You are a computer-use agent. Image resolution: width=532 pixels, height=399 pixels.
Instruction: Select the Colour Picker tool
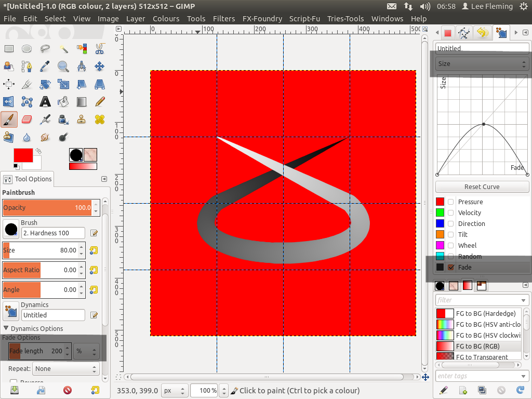[x=45, y=66]
